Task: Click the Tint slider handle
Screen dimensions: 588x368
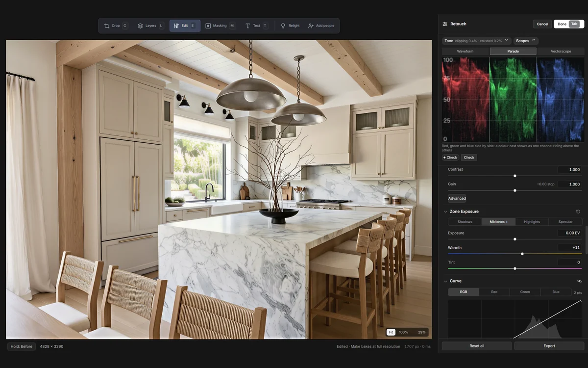Action: pyautogui.click(x=515, y=268)
